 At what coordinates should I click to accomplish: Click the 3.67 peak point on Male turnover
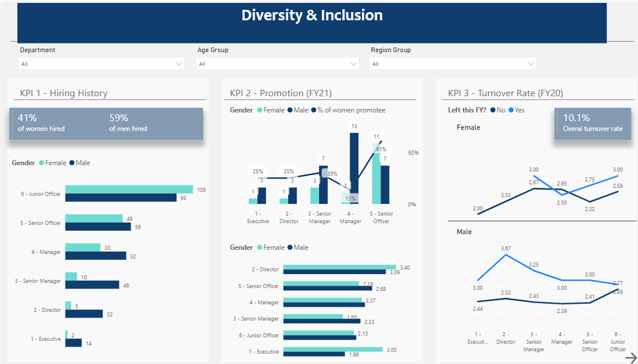(506, 254)
